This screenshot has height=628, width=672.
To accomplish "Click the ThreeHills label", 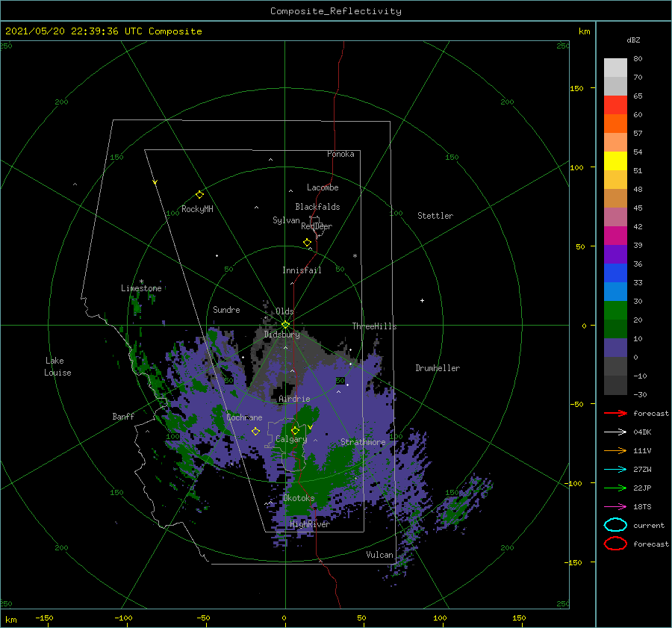I will (x=375, y=326).
